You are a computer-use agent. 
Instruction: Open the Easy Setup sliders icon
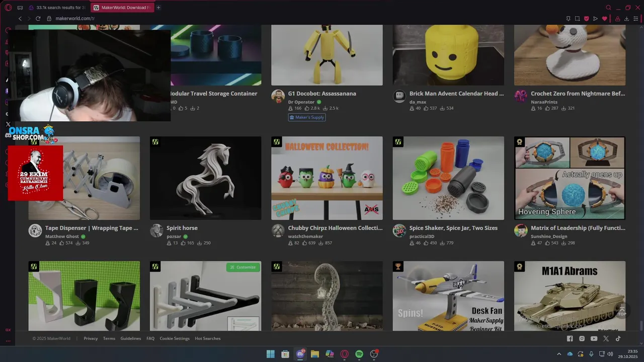click(635, 19)
